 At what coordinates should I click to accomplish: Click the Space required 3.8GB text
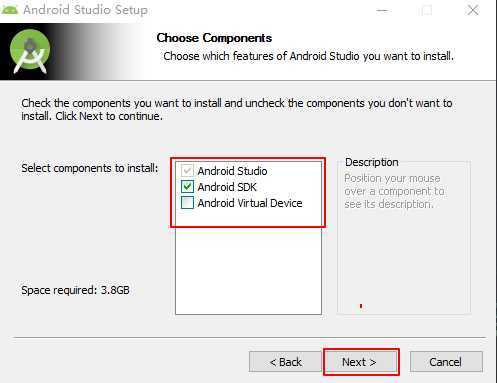click(x=75, y=290)
